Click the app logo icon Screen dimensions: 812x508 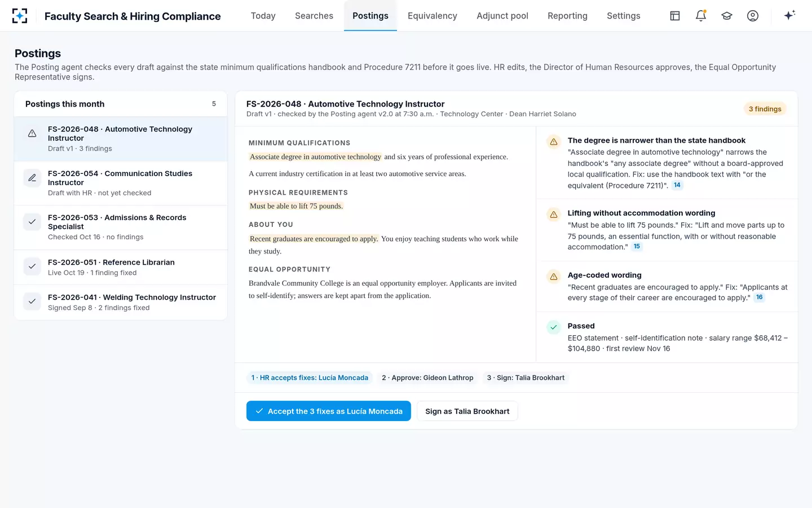pyautogui.click(x=20, y=16)
